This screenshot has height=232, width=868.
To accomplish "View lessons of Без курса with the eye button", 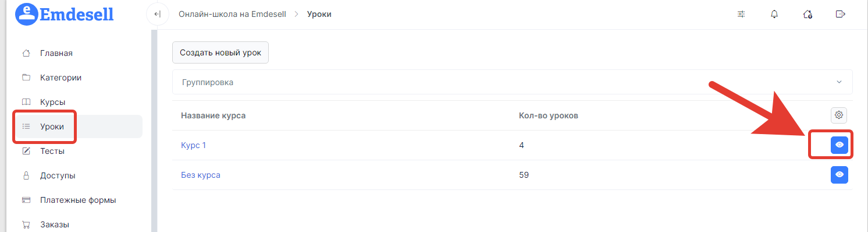I will tap(839, 174).
